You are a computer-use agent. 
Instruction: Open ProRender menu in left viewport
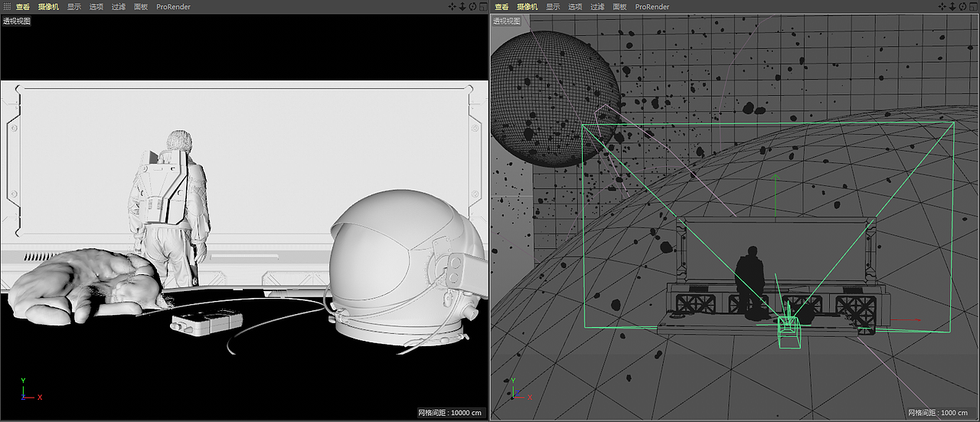pyautogui.click(x=173, y=6)
